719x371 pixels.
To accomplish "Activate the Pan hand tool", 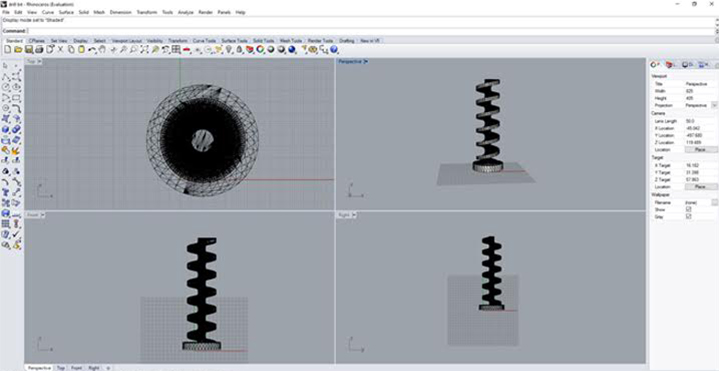I will (x=102, y=49).
